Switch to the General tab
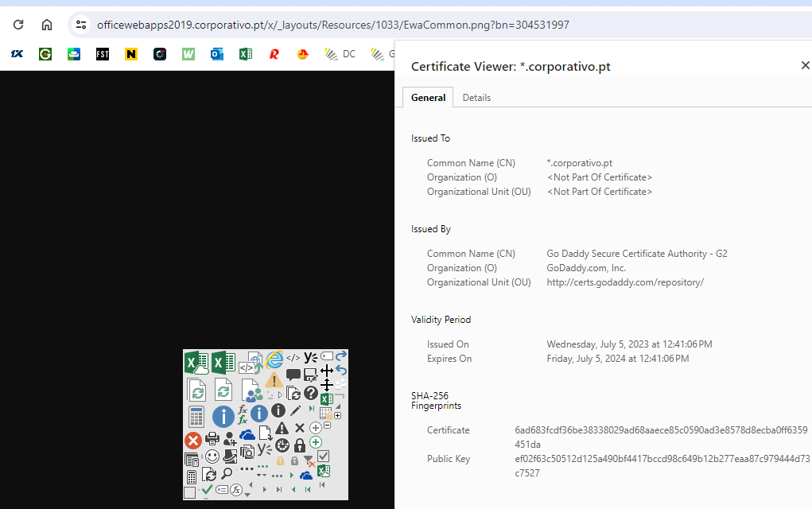 [x=428, y=97]
